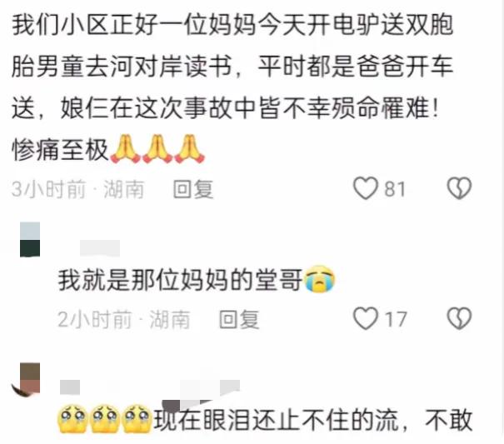Dislike the 堂哥 reply with broken heart
This screenshot has height=444, width=504.
point(459,318)
